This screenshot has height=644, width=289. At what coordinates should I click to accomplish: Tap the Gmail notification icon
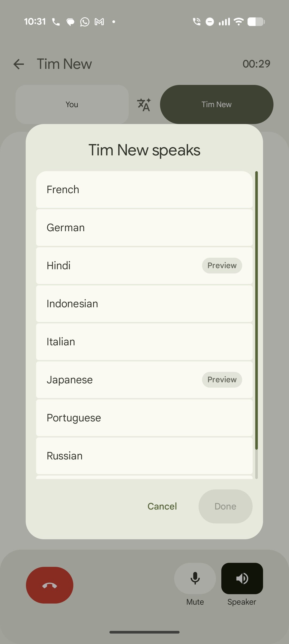coord(99,22)
